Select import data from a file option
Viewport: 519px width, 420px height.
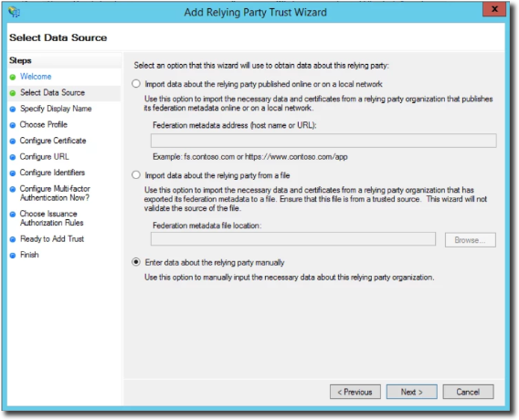[x=136, y=175]
